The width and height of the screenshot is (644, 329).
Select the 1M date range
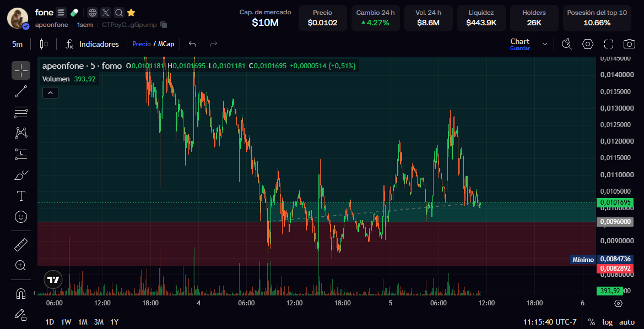pyautogui.click(x=83, y=322)
